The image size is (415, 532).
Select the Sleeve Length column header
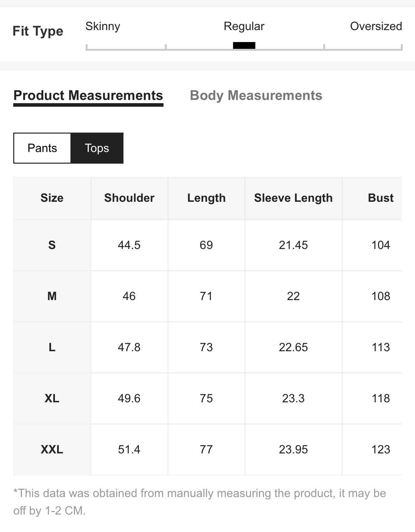[293, 198]
